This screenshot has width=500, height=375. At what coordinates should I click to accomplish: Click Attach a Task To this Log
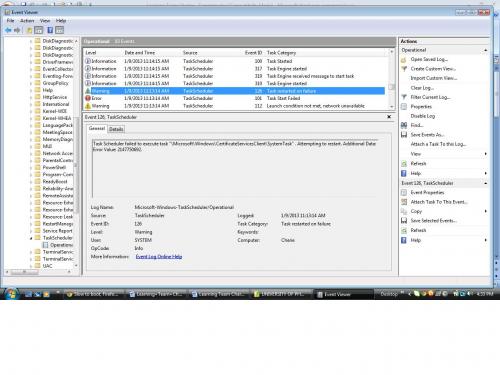(438, 144)
